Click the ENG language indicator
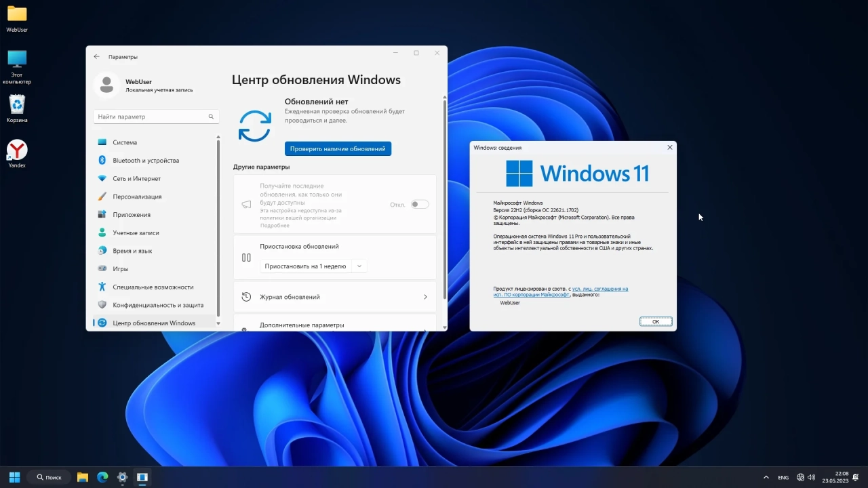 click(783, 478)
